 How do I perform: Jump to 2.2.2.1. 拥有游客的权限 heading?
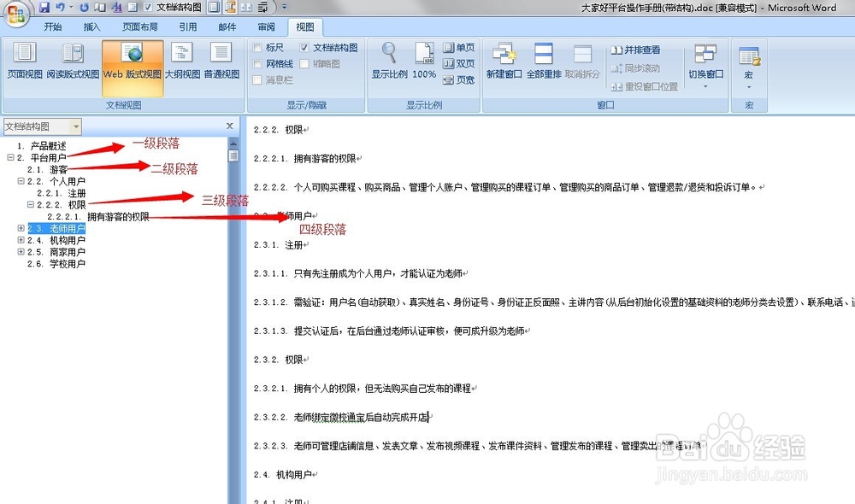click(x=98, y=216)
